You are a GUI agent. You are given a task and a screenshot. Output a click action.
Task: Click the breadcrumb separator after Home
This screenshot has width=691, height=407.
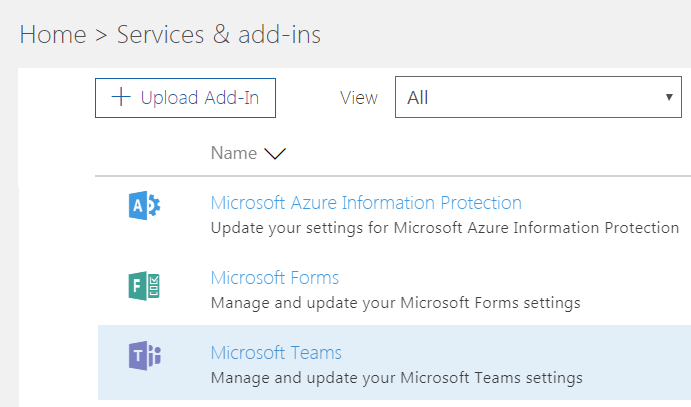coord(101,35)
